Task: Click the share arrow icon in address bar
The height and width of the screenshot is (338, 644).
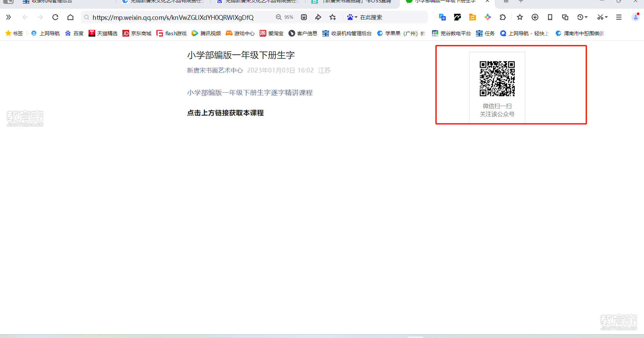Action: (318, 17)
